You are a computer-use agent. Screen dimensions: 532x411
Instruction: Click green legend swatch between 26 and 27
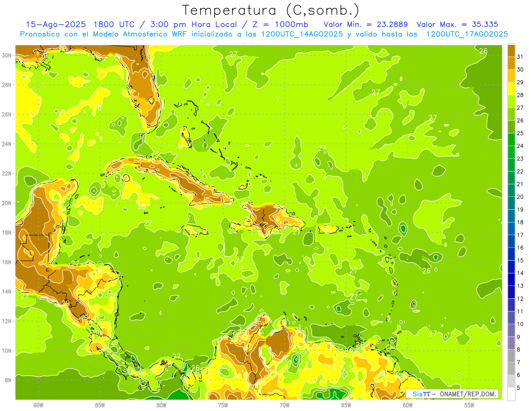coord(511,114)
